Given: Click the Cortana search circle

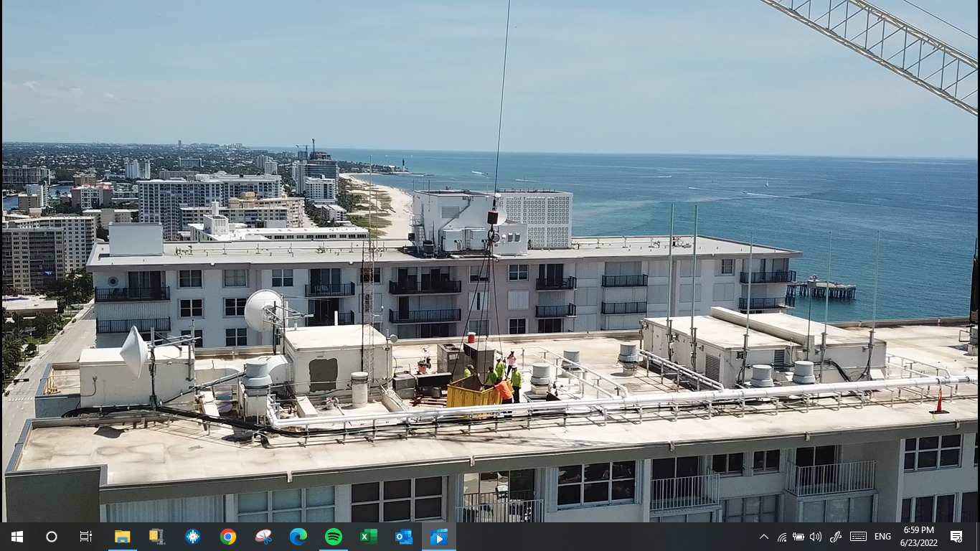Looking at the screenshot, I should click(51, 537).
